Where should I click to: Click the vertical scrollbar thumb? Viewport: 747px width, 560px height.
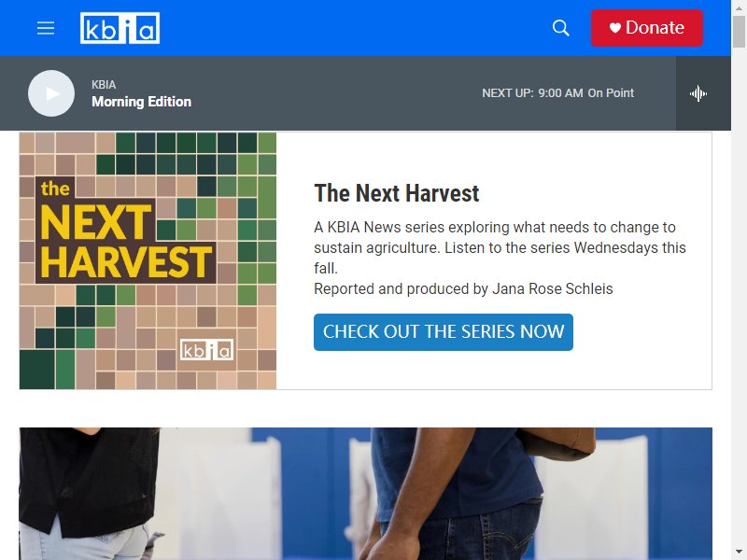(x=739, y=32)
